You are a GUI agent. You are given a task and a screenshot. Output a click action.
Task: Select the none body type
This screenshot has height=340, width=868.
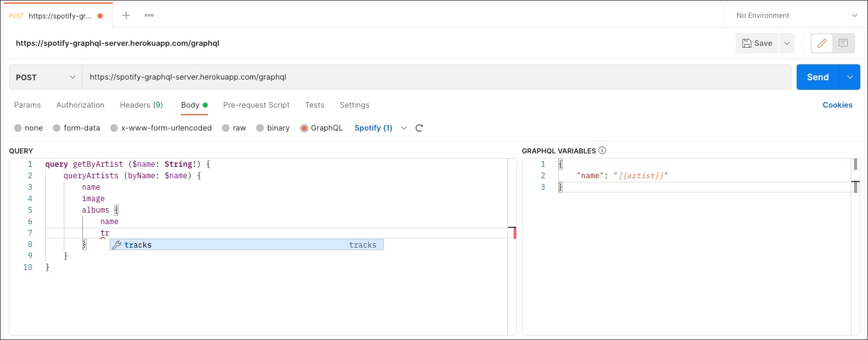(28, 128)
